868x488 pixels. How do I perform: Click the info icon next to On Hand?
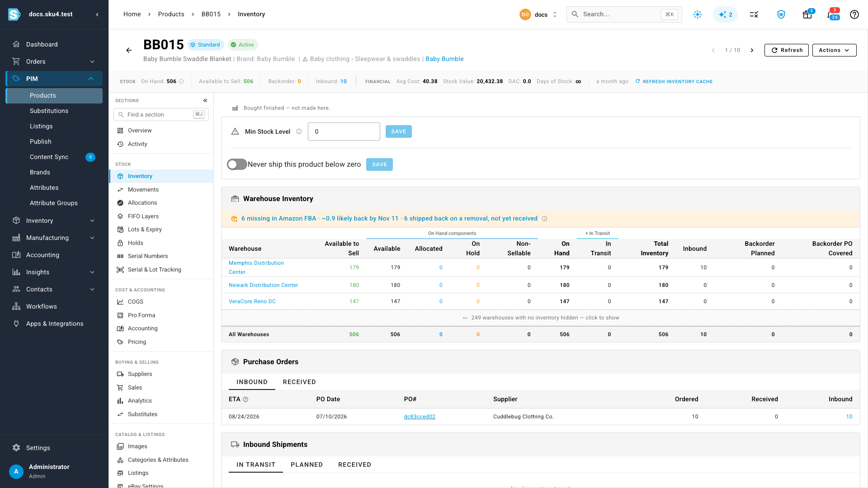[181, 81]
